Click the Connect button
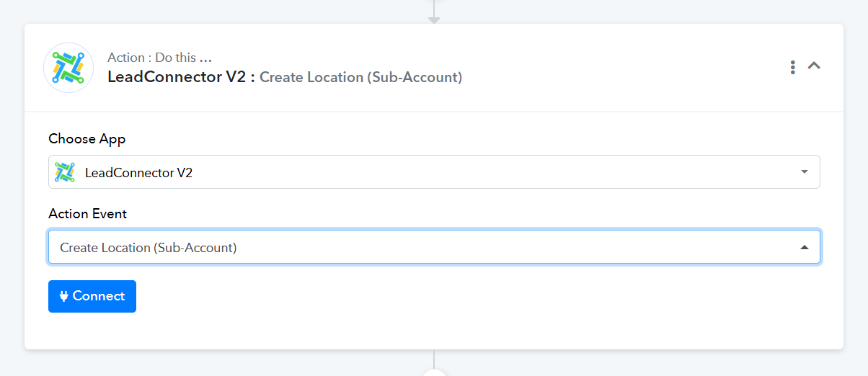 click(x=92, y=296)
